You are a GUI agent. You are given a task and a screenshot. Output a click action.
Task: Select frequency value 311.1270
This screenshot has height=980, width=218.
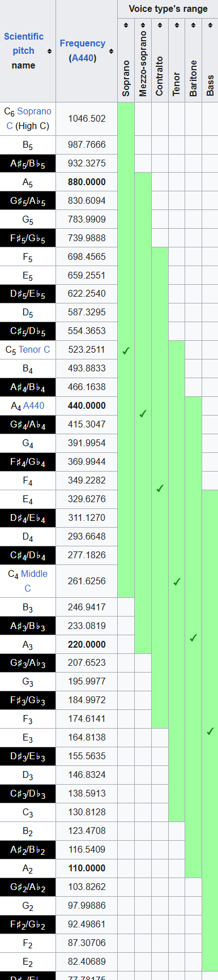point(87,517)
